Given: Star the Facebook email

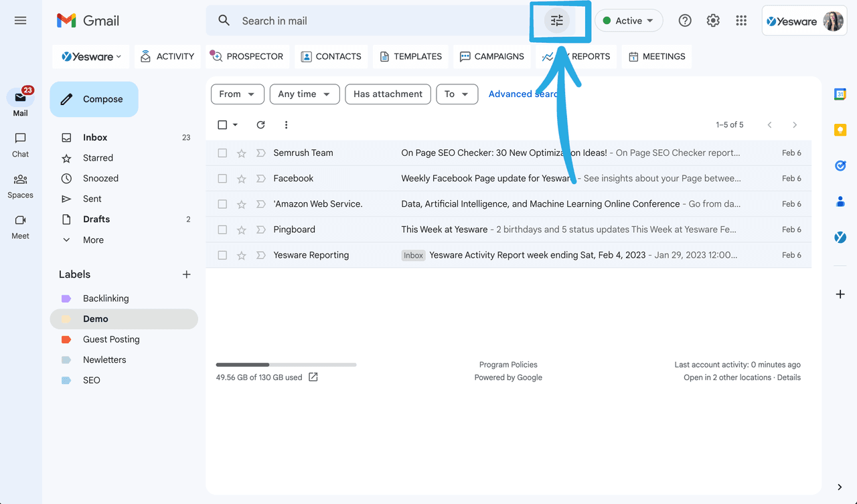Looking at the screenshot, I should (241, 178).
